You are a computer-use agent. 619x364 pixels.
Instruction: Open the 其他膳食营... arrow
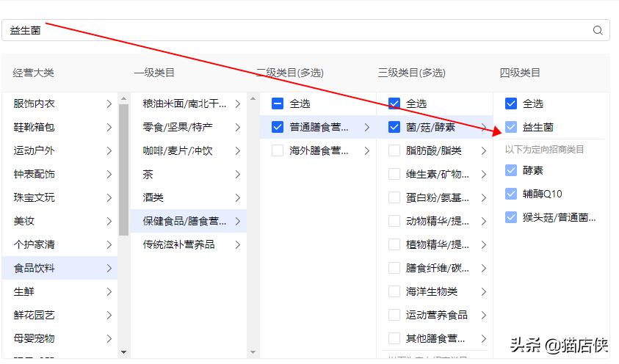pyautogui.click(x=484, y=339)
